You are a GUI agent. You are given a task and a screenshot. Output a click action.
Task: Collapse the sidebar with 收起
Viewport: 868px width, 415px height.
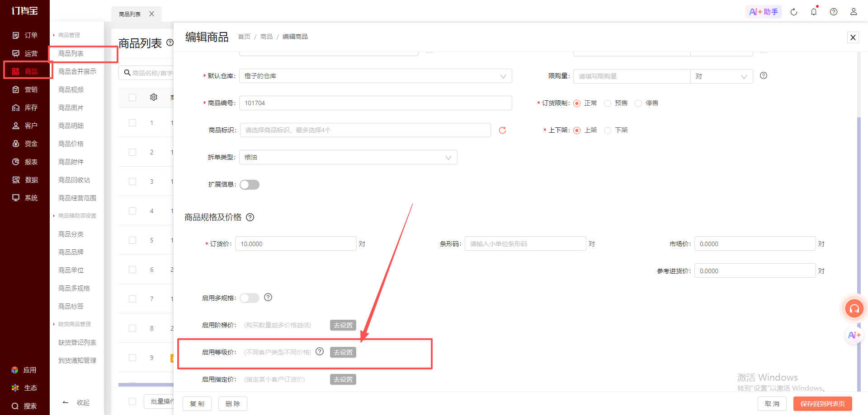point(76,402)
